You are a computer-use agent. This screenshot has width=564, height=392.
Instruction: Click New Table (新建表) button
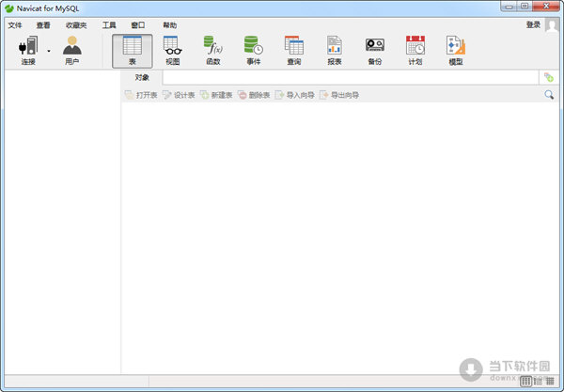(216, 95)
